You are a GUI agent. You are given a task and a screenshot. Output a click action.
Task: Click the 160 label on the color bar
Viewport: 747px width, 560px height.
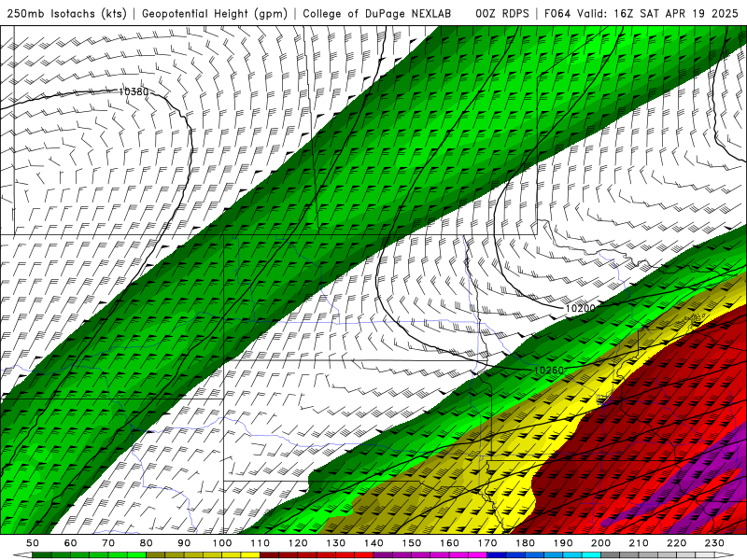(x=449, y=543)
